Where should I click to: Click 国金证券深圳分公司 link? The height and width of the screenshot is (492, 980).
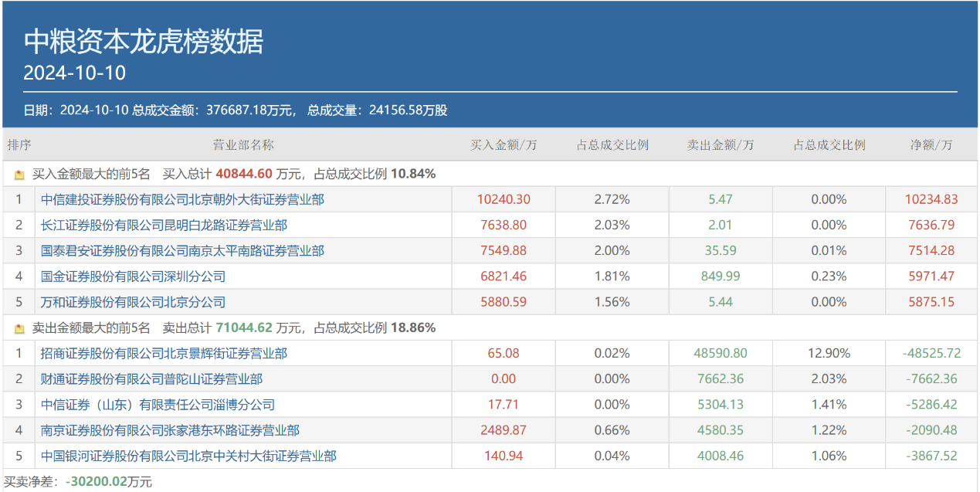click(x=133, y=277)
